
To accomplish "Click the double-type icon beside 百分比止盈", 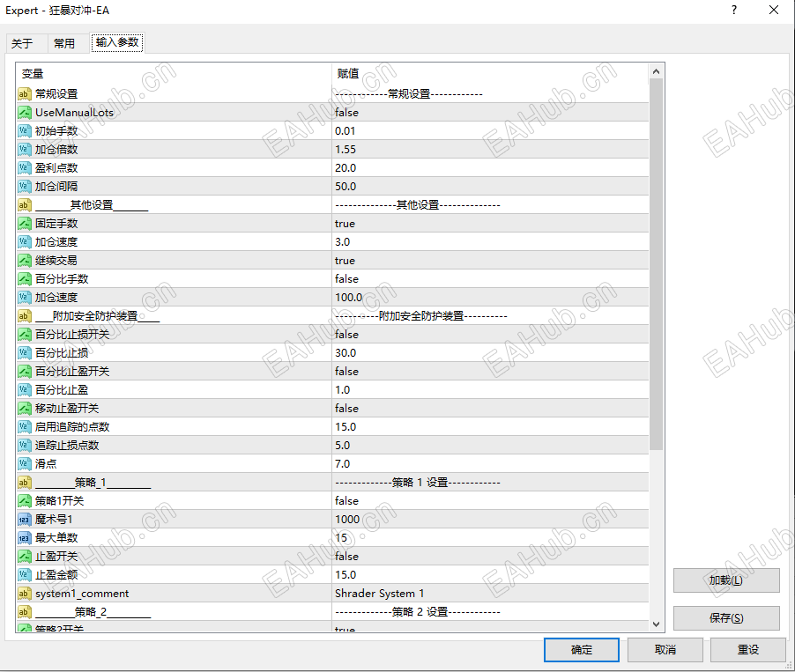I will (25, 389).
